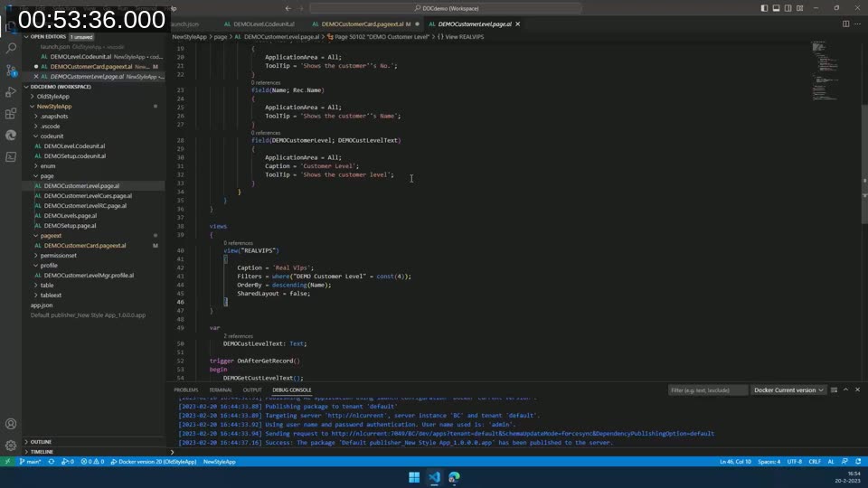Open Run and Debug view

pos(11,92)
